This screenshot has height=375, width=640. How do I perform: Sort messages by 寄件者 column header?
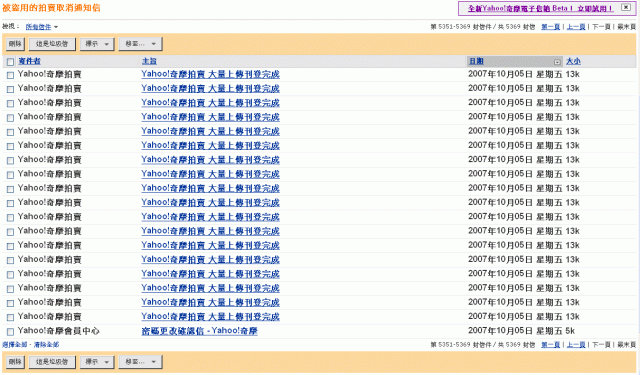coord(29,61)
